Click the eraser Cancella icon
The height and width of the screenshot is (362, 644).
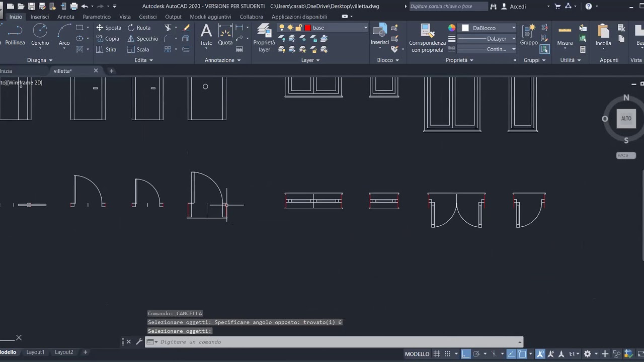point(186,28)
